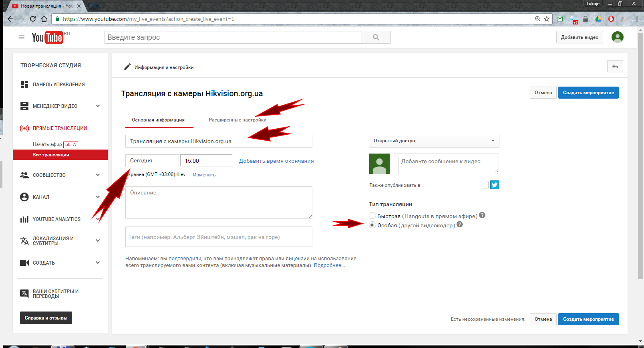Select Быстрая (Hangouts) broadcast type
This screenshot has height=348, width=644.
(372, 216)
